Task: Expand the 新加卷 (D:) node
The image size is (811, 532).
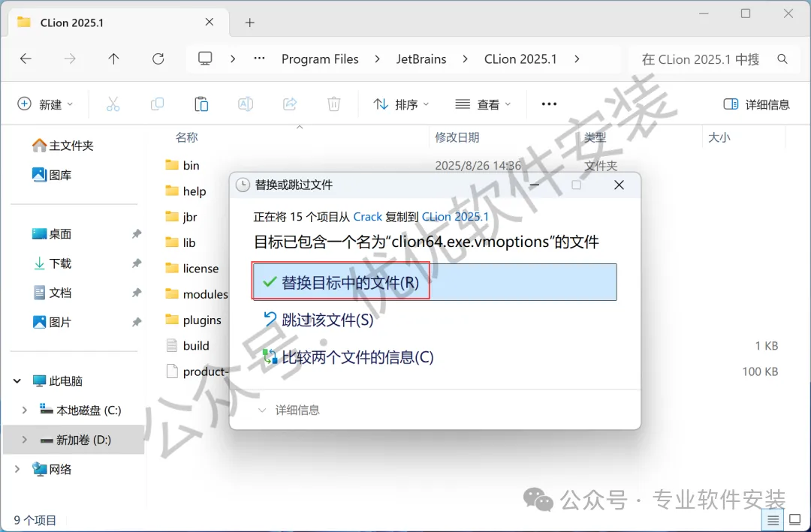Action: click(x=24, y=440)
